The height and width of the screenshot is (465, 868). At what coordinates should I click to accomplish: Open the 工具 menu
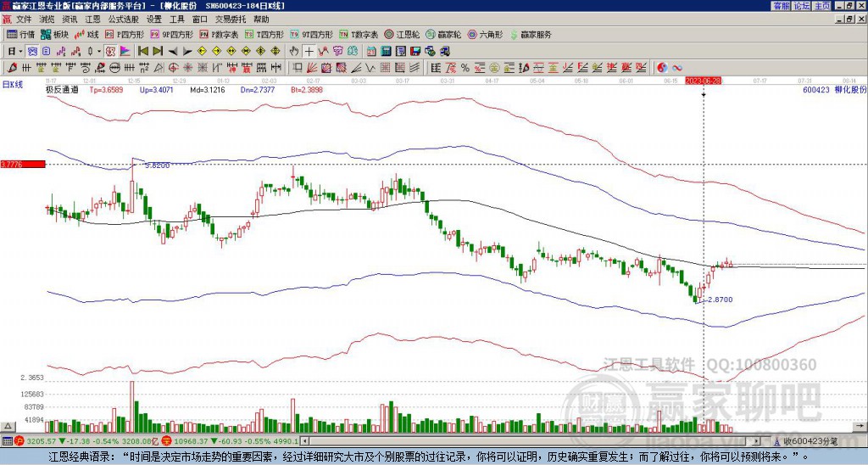tap(177, 20)
